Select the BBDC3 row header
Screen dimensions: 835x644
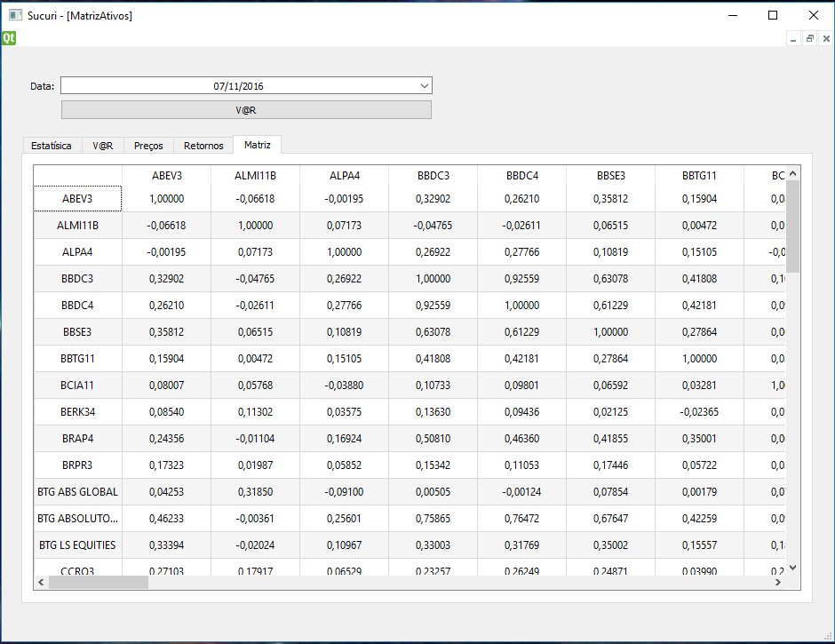coord(78,279)
